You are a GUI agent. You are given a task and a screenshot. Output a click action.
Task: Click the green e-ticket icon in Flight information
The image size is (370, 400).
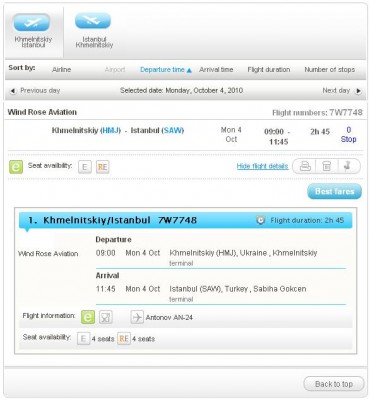88,317
